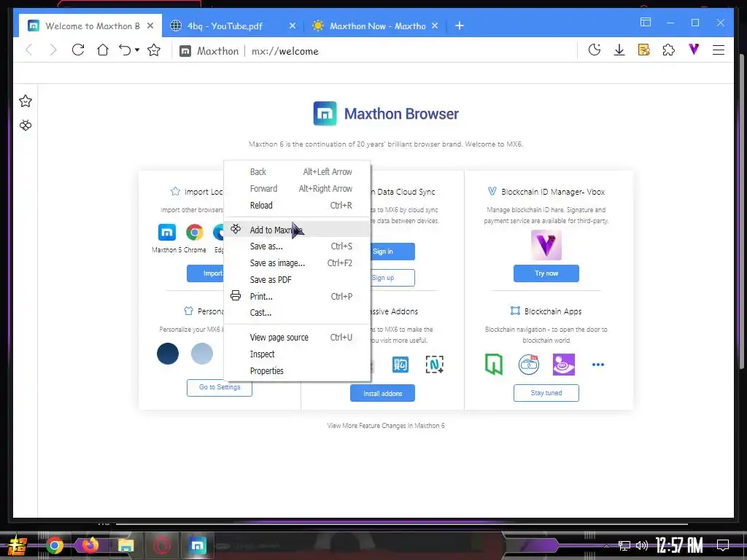Open the Maxnote notes icon in toolbar
747x560 pixels.
[644, 50]
